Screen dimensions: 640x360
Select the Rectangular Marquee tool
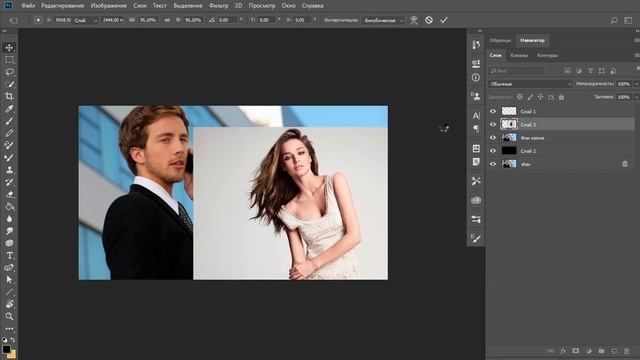coord(9,60)
